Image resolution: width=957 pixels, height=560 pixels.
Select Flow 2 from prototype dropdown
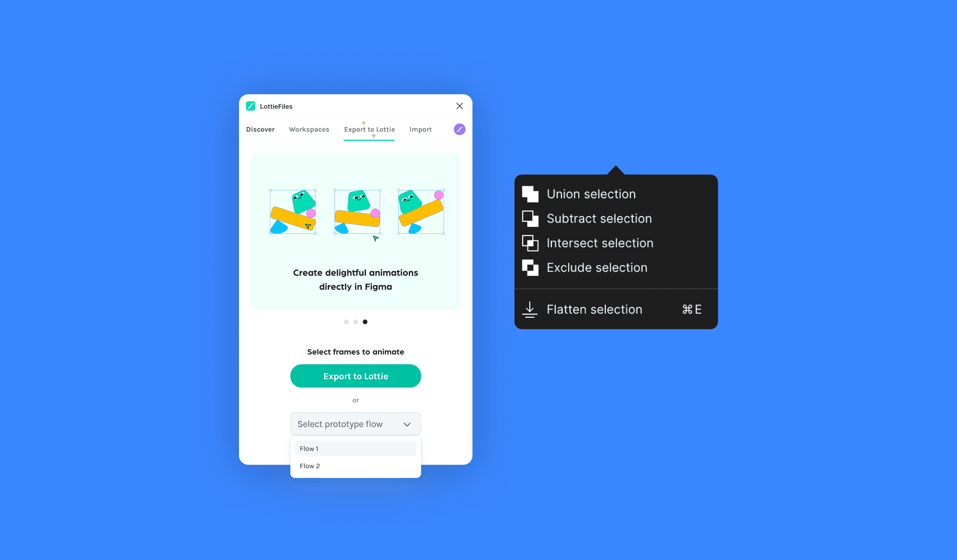[x=309, y=465]
